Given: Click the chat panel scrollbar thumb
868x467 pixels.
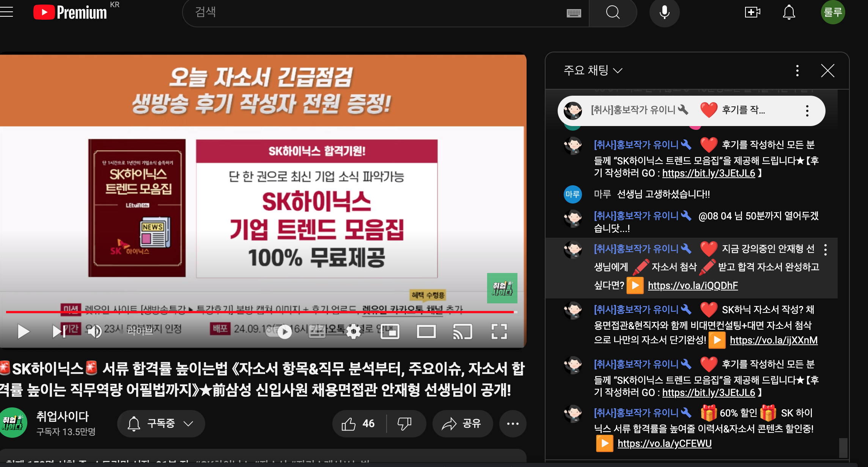Looking at the screenshot, I should pyautogui.click(x=843, y=448).
